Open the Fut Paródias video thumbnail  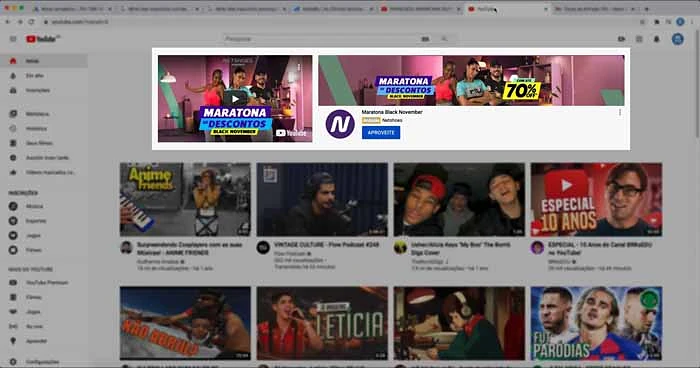[596, 323]
